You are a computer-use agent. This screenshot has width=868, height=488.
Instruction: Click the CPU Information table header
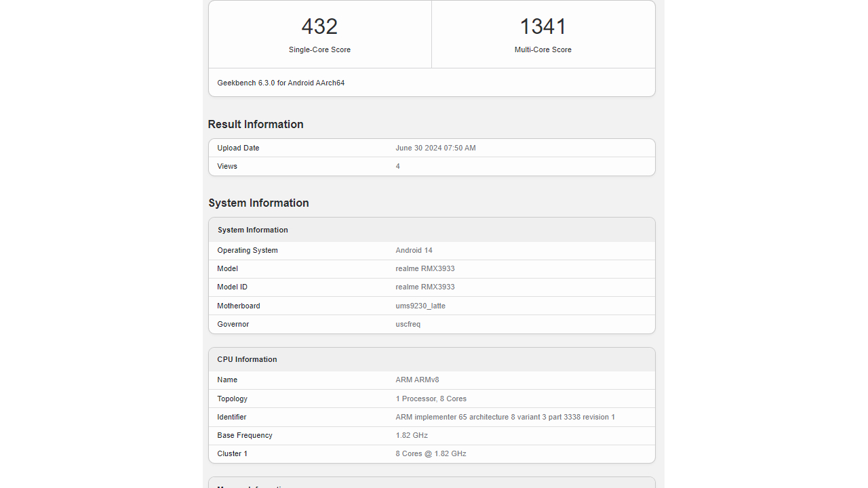247,359
